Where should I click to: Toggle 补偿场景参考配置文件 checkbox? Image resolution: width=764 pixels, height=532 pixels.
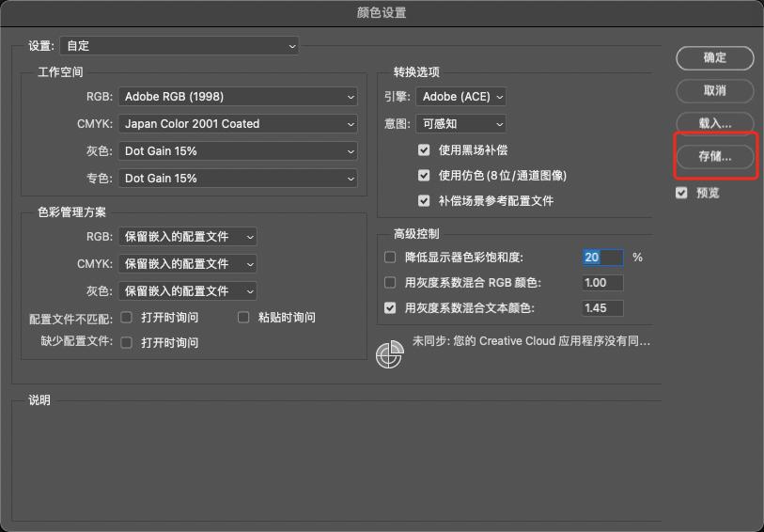click(424, 200)
